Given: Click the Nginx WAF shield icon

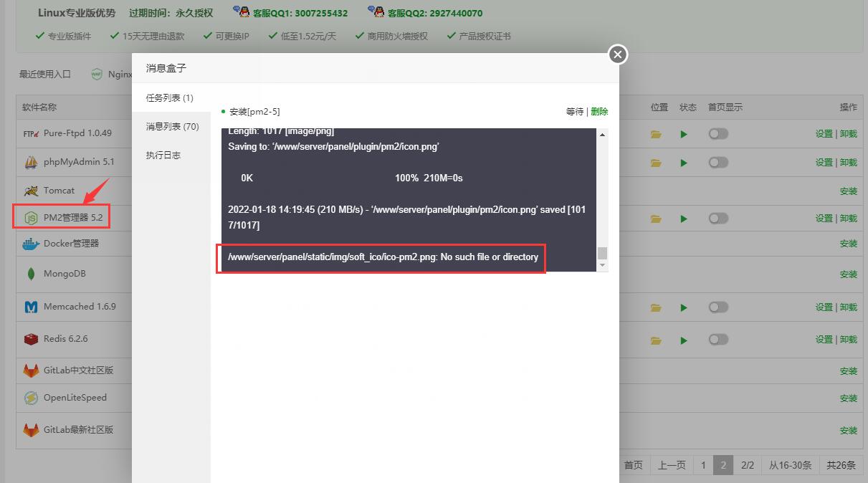Looking at the screenshot, I should 97,74.
